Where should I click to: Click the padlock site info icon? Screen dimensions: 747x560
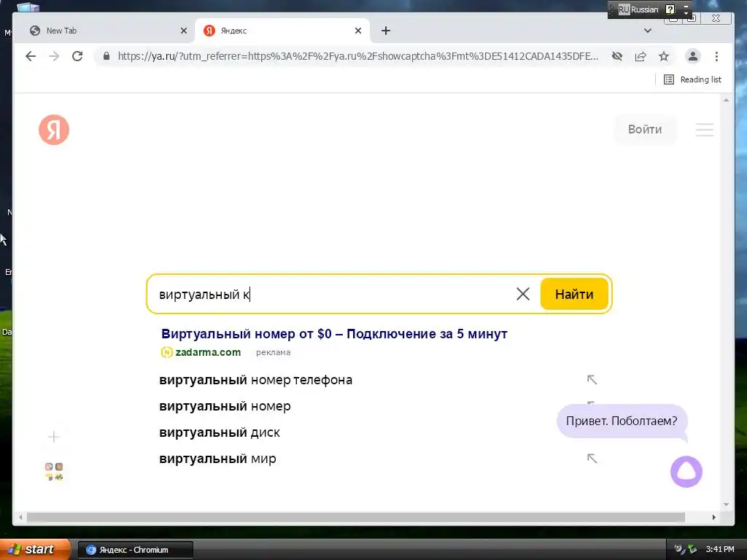107,56
